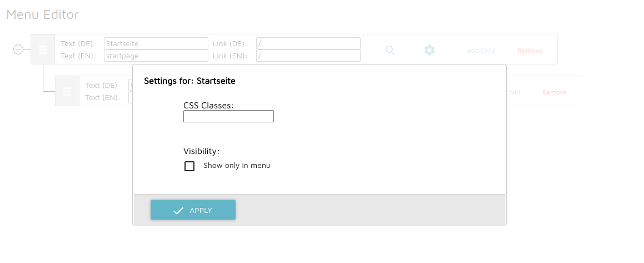644x263 pixels.
Task: Click the child row Text (EN) input
Action: 131,97
